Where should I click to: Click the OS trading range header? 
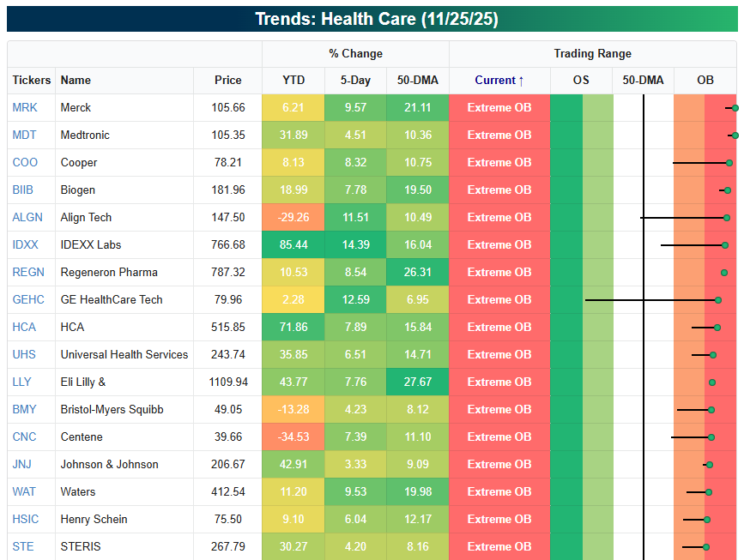[x=581, y=80]
